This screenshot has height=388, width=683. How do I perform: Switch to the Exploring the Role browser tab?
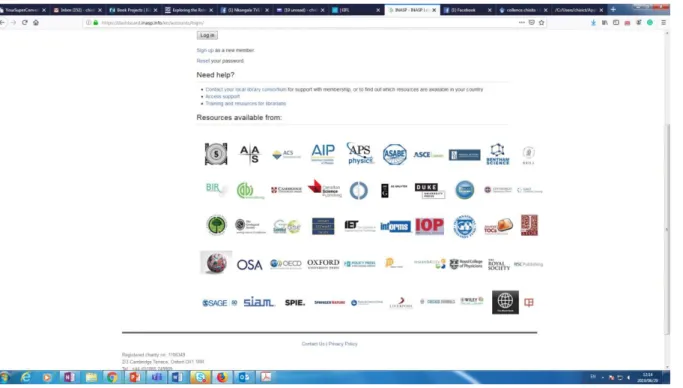coord(189,10)
